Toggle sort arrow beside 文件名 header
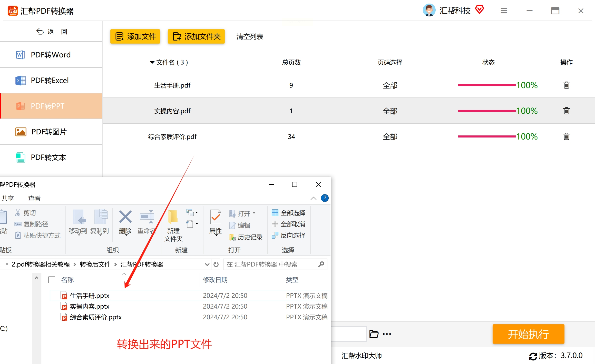The height and width of the screenshot is (364, 595). tap(152, 62)
